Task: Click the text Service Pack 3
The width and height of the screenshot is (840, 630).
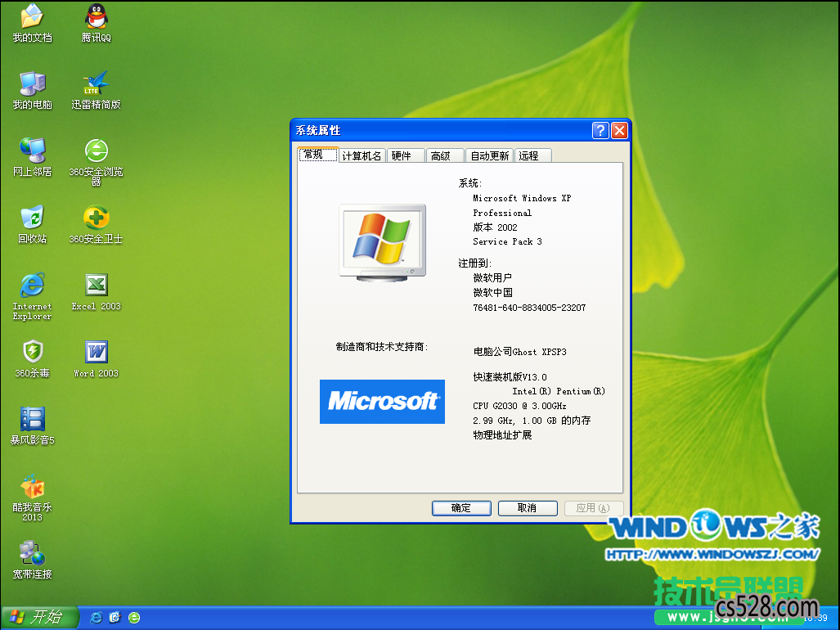Action: coord(507,241)
